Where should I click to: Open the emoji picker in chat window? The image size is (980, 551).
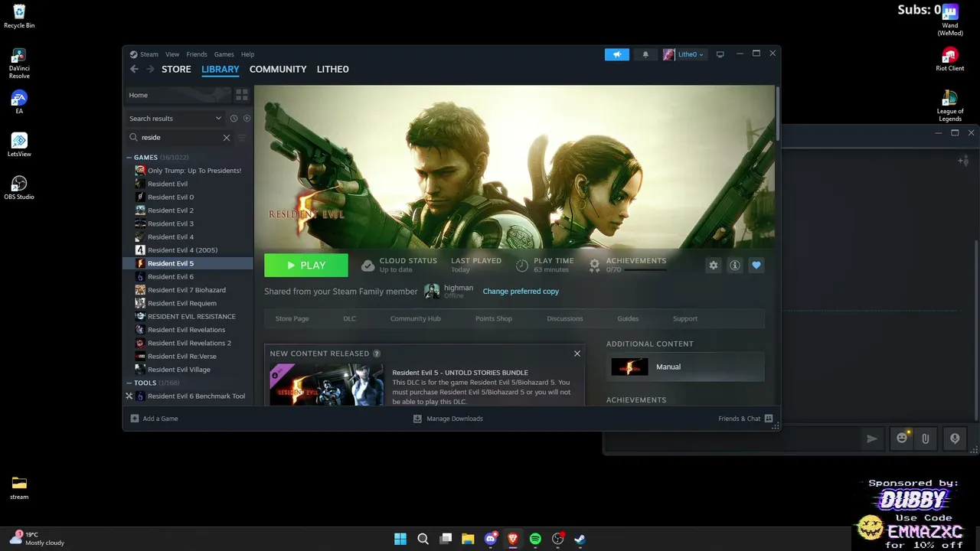click(902, 439)
